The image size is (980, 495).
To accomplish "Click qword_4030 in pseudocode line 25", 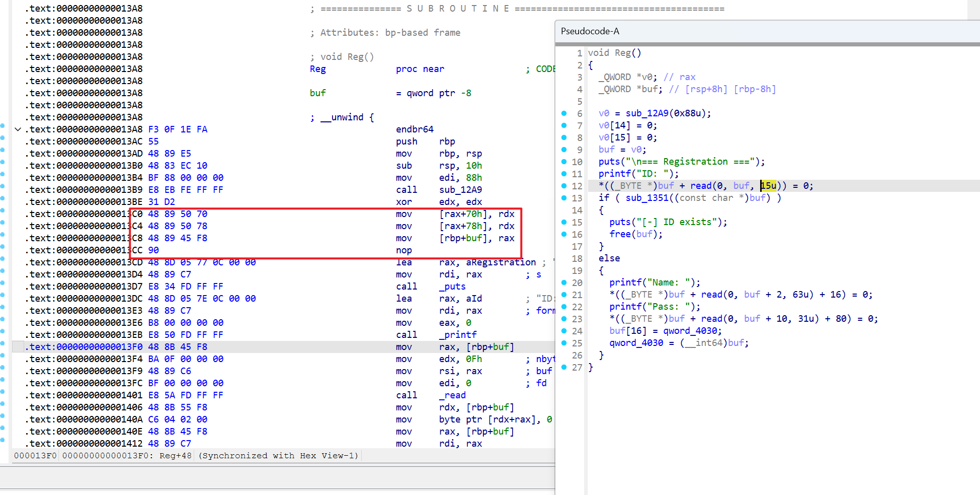I will coord(636,343).
